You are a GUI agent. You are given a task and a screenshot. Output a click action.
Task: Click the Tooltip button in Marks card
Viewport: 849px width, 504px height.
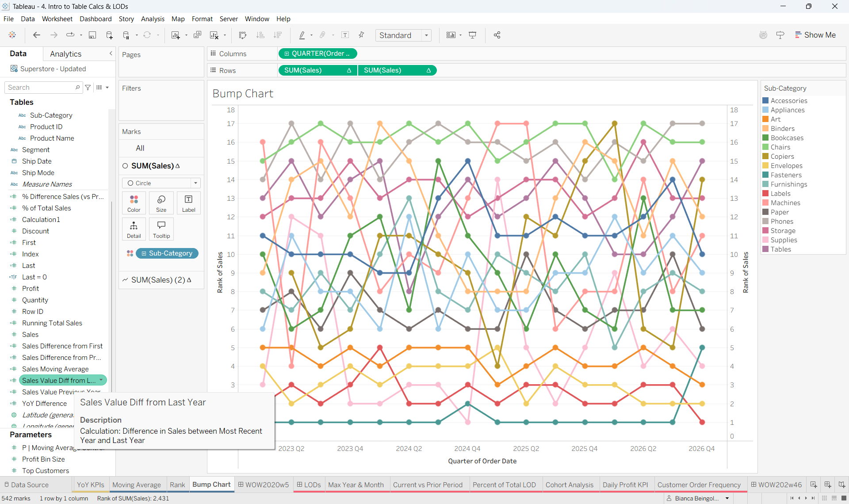[161, 229]
